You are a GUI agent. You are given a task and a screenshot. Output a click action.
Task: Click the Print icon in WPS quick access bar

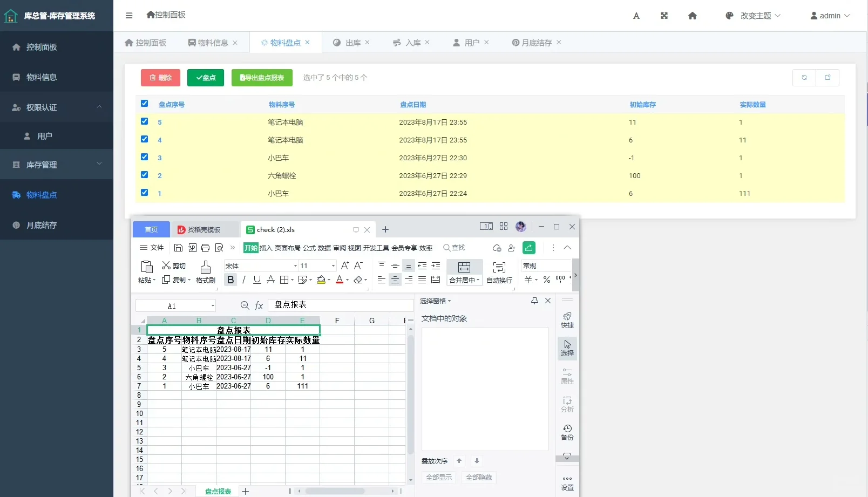[205, 248]
